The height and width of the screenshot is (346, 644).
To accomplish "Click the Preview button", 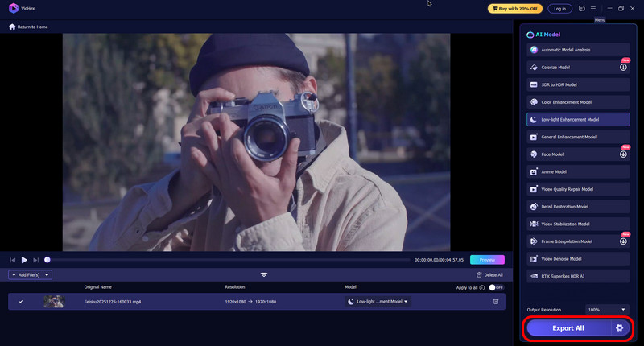I will pos(487,260).
